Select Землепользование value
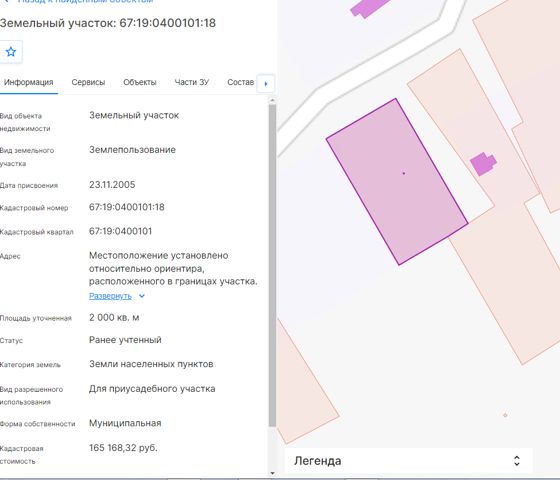Image resolution: width=560 pixels, height=482 pixels. pyautogui.click(x=132, y=150)
